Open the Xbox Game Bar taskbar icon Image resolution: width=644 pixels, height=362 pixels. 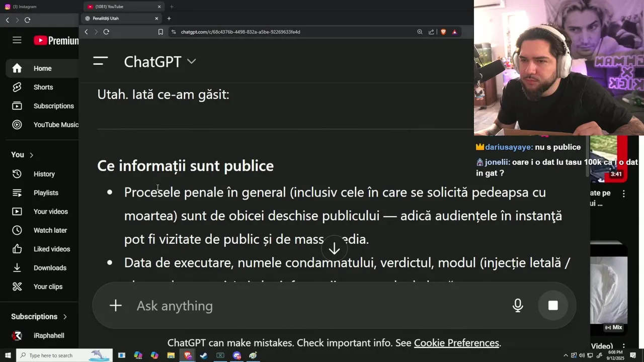[x=220, y=355]
